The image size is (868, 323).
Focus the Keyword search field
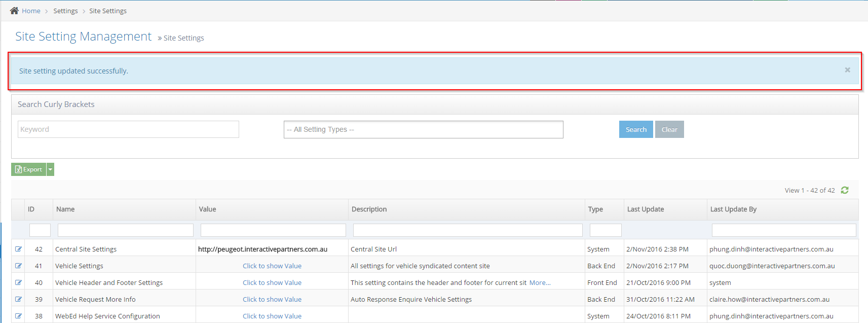128,129
